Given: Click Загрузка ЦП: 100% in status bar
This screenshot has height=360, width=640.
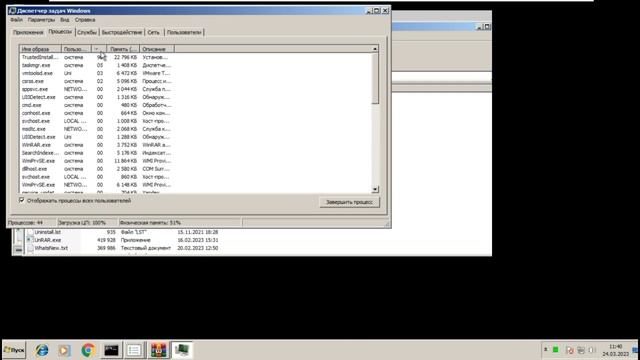Looking at the screenshot, I should tap(87, 222).
